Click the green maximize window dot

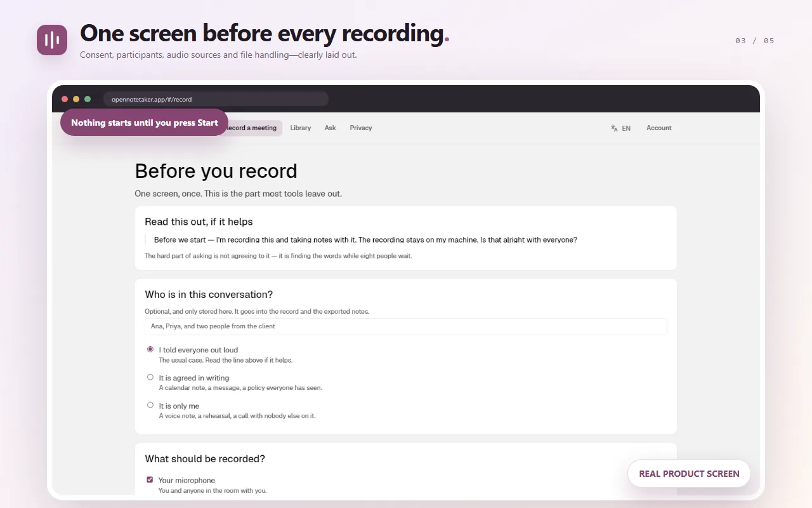(88, 99)
